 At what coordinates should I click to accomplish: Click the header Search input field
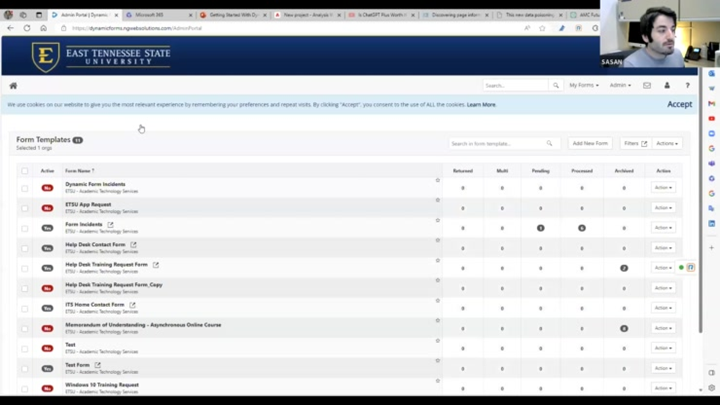tap(515, 85)
